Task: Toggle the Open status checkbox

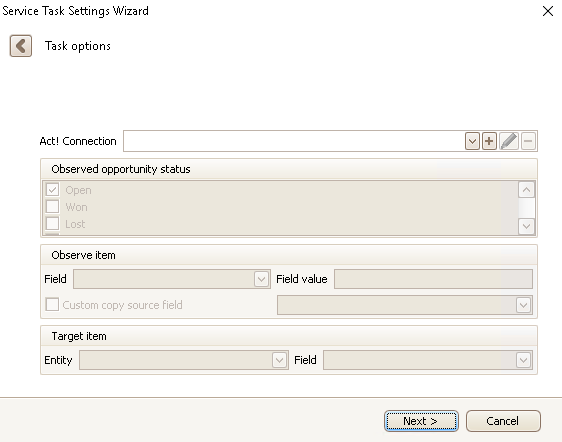Action: tap(52, 190)
